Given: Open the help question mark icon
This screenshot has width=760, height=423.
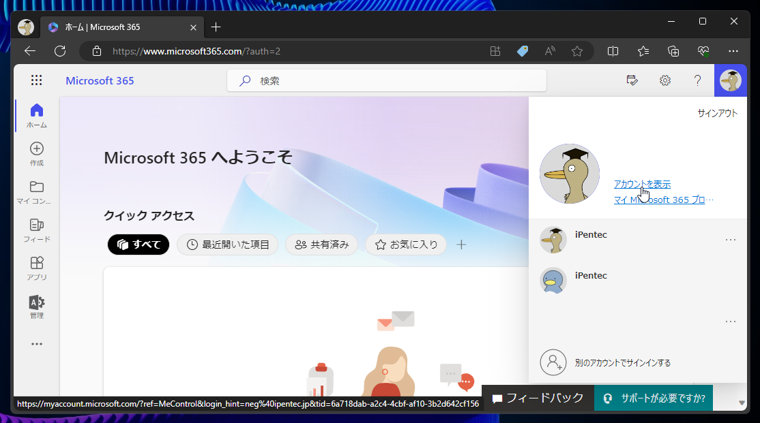Looking at the screenshot, I should pyautogui.click(x=697, y=80).
